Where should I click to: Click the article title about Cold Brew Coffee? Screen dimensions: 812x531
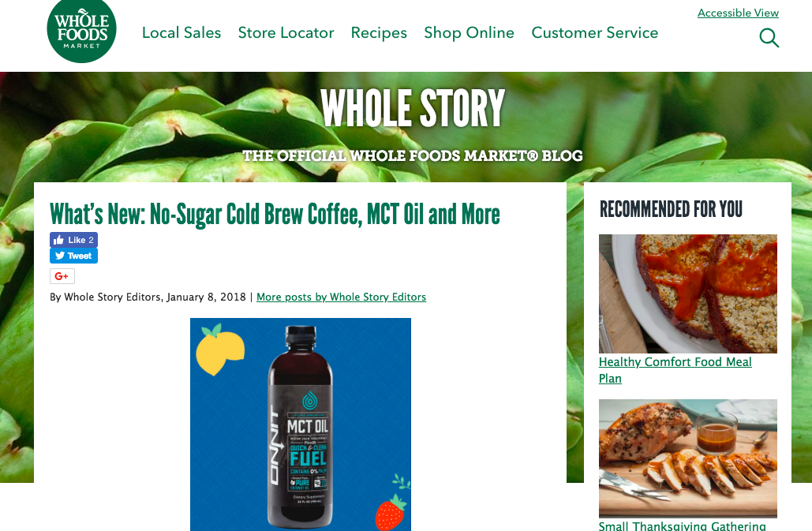(275, 215)
